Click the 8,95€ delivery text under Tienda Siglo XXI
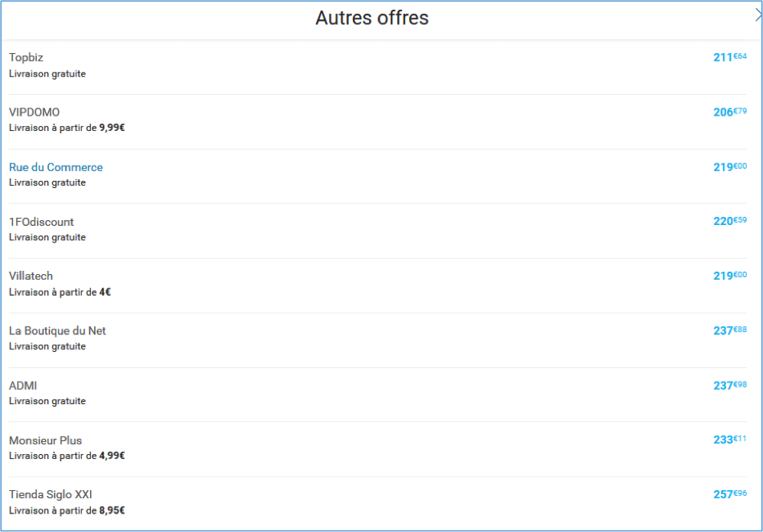This screenshot has height=532, width=763. (112, 510)
